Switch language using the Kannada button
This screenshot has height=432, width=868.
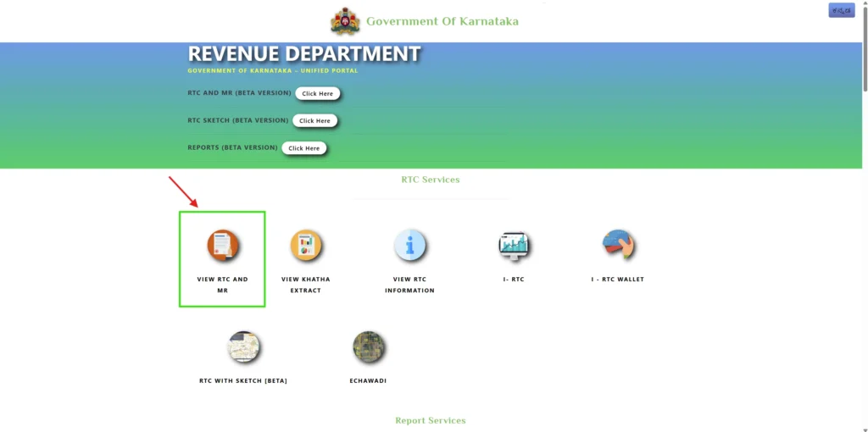click(x=841, y=10)
